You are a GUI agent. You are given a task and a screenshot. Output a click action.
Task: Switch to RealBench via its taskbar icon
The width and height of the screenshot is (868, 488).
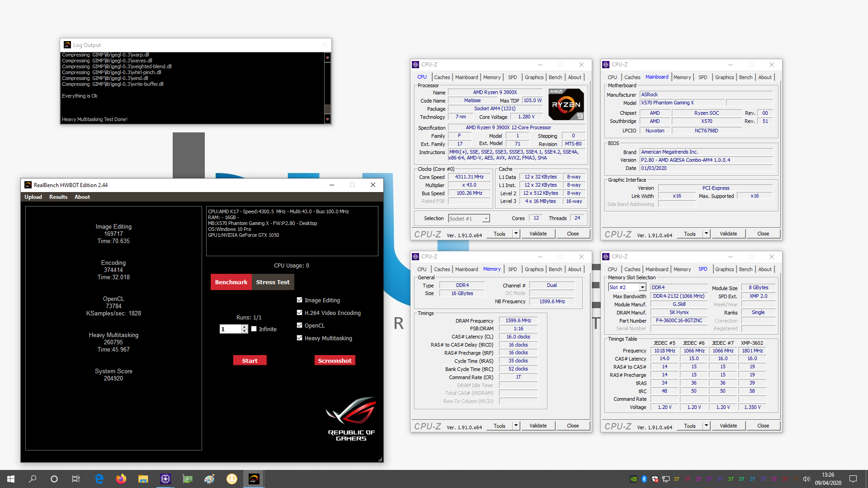point(254,479)
